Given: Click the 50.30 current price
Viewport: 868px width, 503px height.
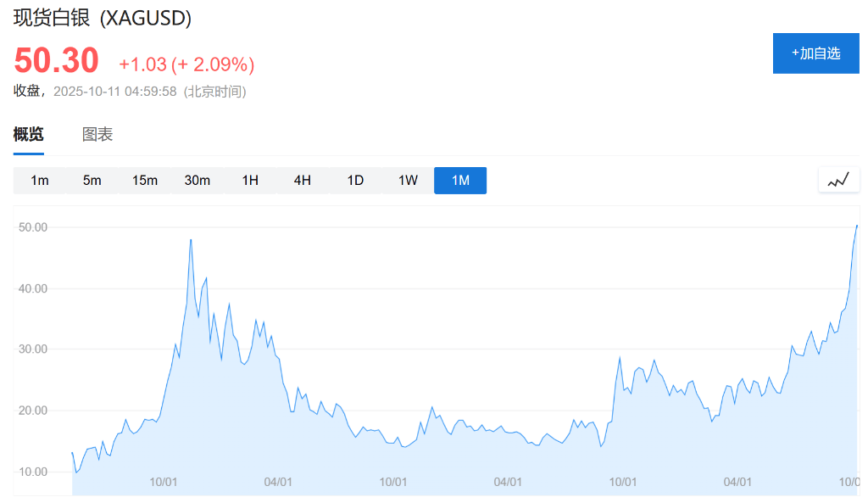Looking at the screenshot, I should point(57,61).
